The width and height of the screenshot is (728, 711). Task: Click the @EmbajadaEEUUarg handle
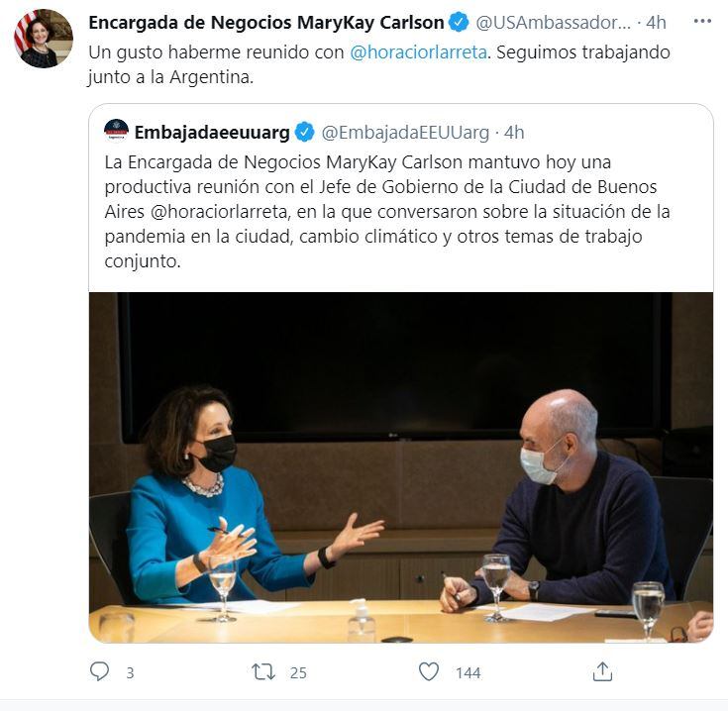pos(405,133)
